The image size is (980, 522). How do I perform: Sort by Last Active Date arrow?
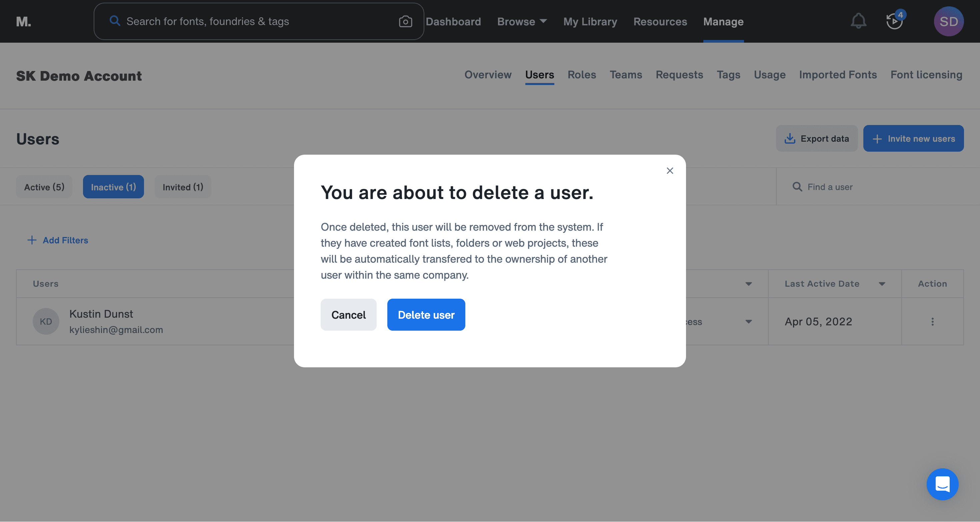pyautogui.click(x=882, y=284)
